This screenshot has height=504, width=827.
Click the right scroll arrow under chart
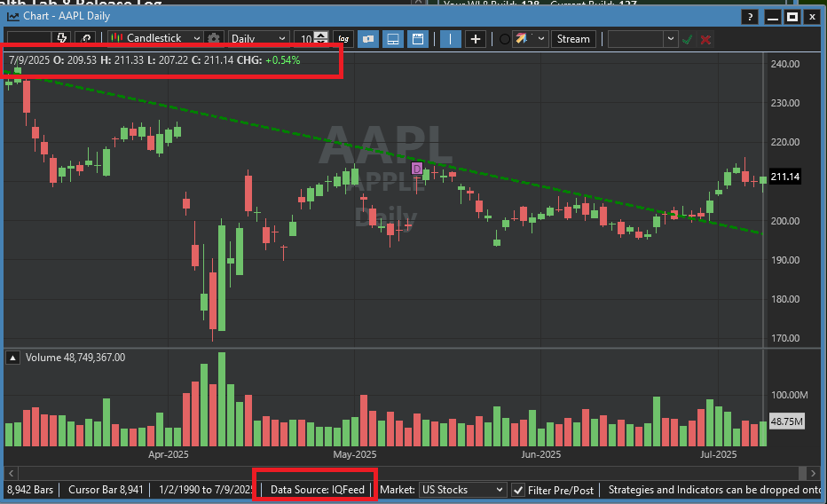tap(813, 473)
